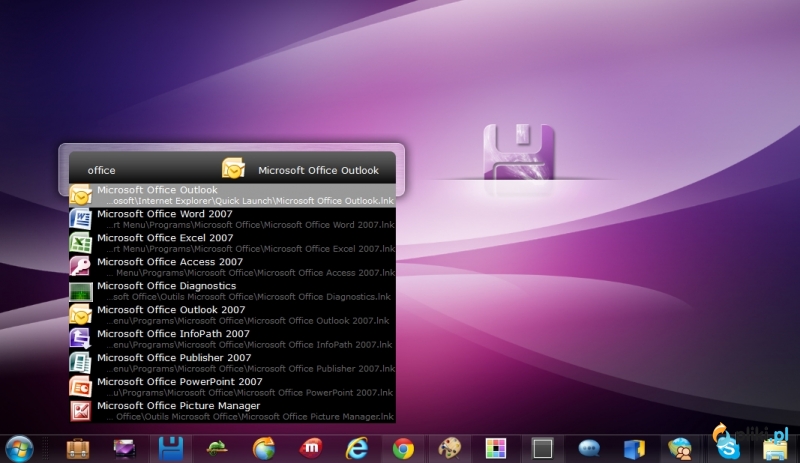The height and width of the screenshot is (463, 800).
Task: Open the globe with orange arrow icon
Action: (264, 449)
